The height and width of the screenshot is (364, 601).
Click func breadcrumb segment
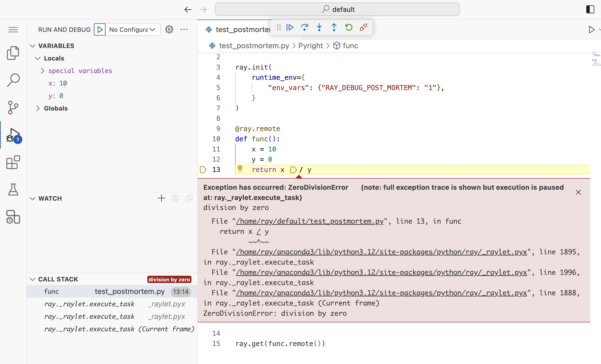pyautogui.click(x=346, y=45)
